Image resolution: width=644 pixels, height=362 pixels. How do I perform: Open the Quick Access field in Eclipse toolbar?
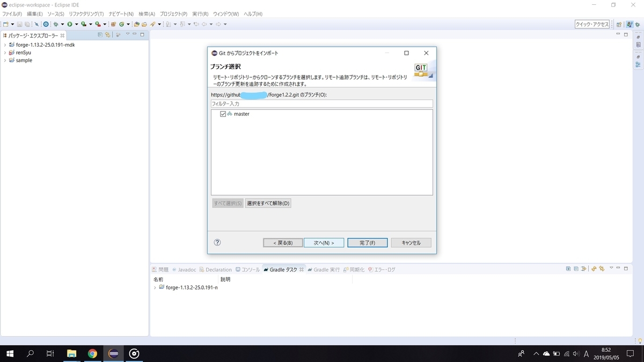click(x=592, y=24)
